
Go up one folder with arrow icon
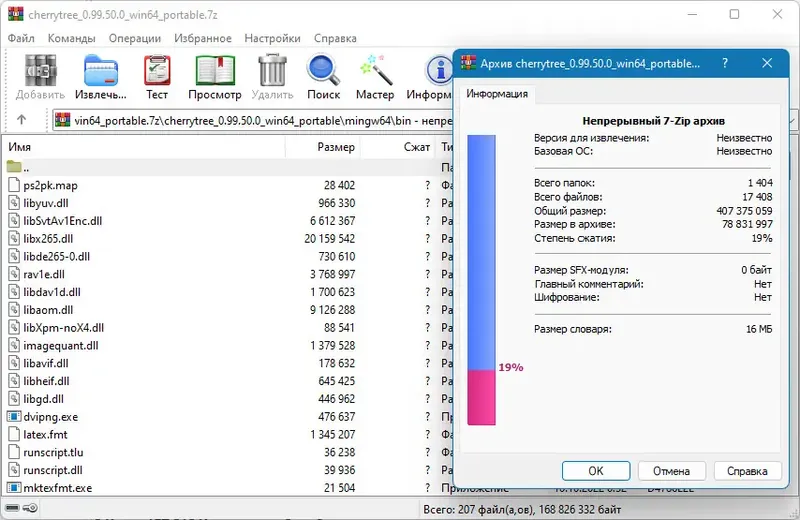(x=21, y=120)
